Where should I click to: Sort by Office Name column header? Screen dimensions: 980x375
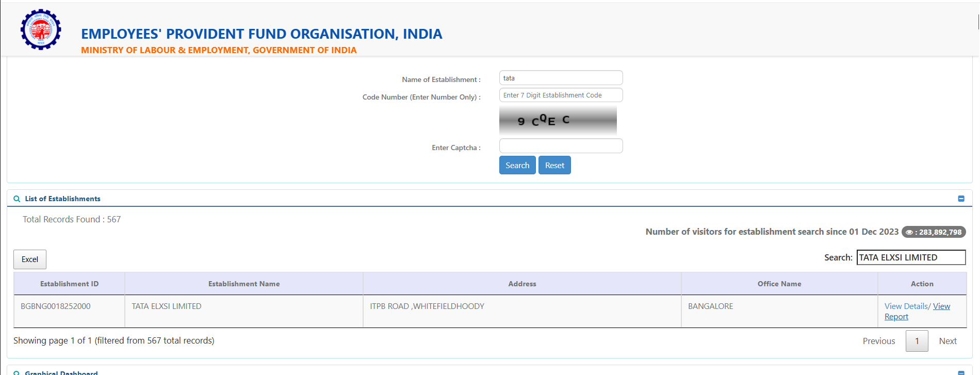click(x=779, y=284)
